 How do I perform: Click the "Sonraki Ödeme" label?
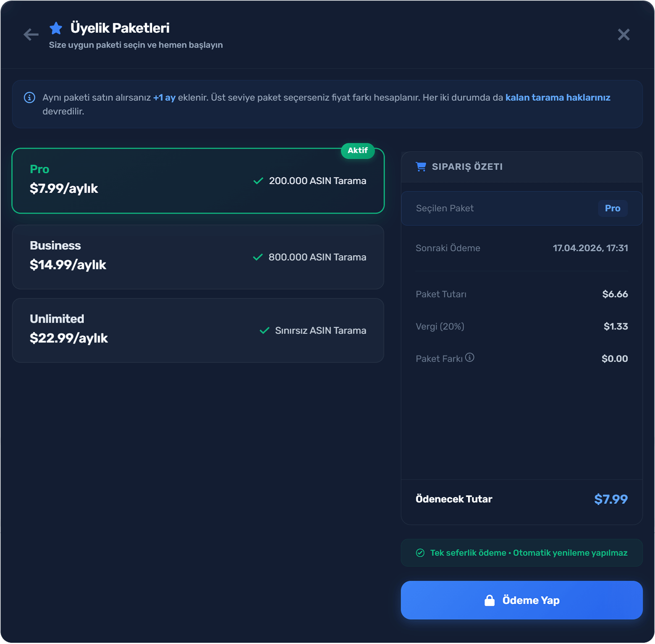448,248
